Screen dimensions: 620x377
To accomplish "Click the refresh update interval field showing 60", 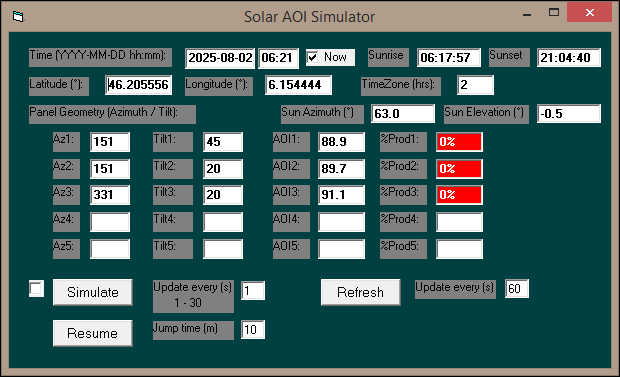I will tap(517, 288).
